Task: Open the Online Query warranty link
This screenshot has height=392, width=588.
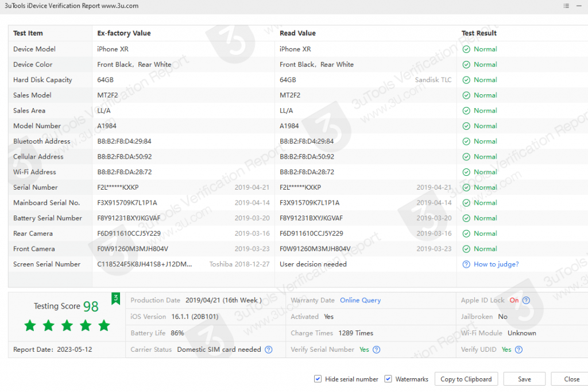Action: (361, 301)
